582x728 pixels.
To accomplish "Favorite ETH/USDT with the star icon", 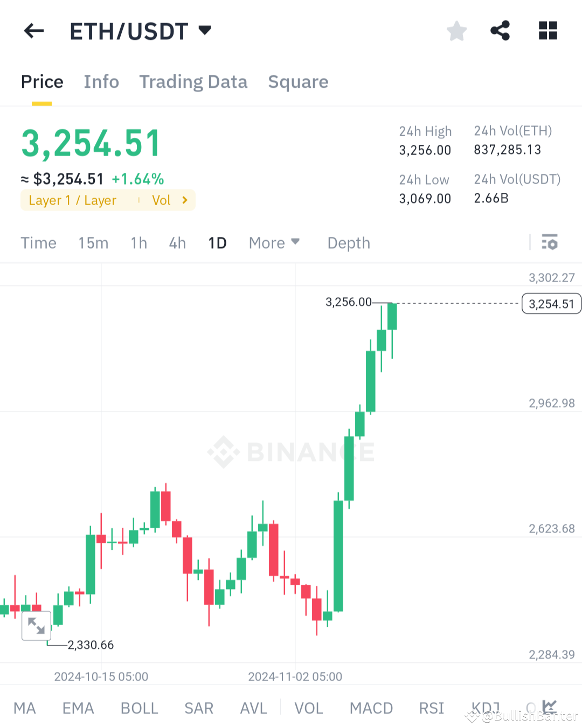I will 456,31.
